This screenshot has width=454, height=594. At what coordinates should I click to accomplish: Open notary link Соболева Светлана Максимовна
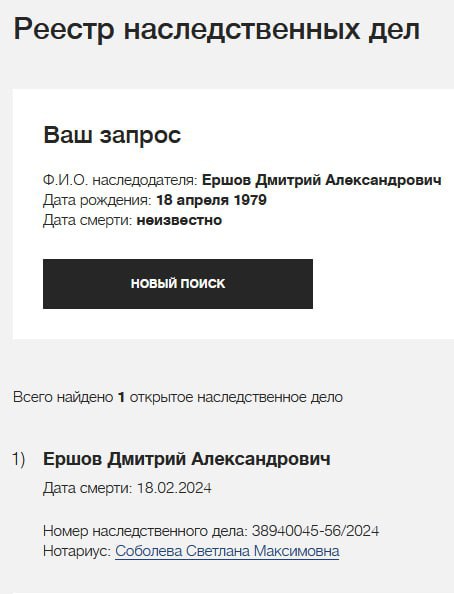click(x=227, y=551)
